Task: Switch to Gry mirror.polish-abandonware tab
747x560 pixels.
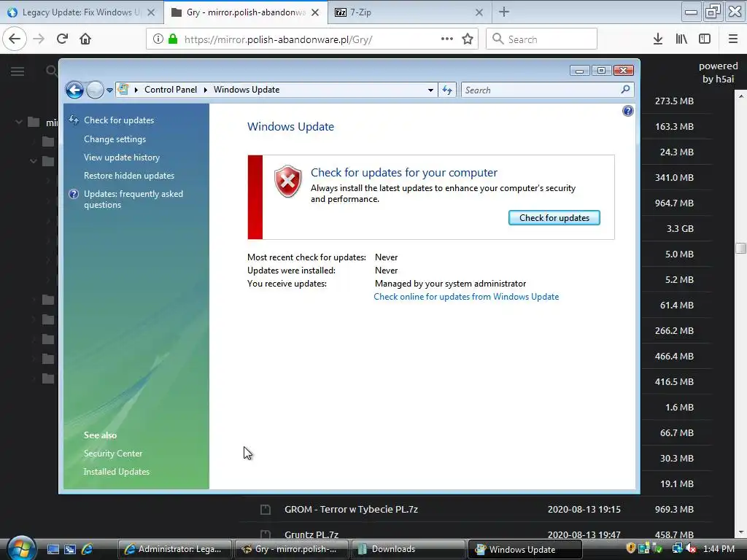Action: [246, 12]
